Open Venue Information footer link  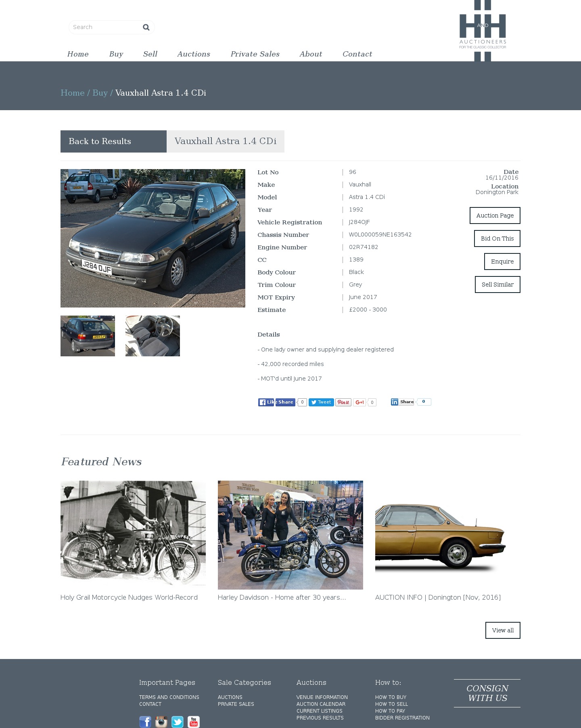[322, 697]
